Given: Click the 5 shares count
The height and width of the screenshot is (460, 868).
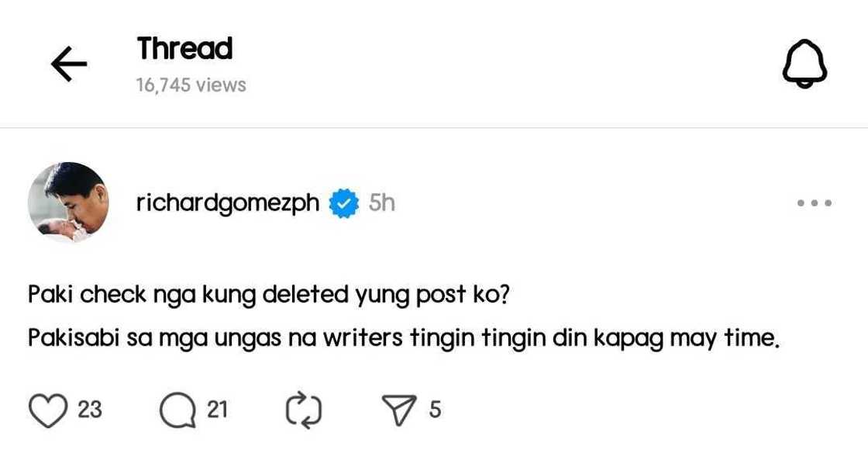Looking at the screenshot, I should click(x=435, y=410).
